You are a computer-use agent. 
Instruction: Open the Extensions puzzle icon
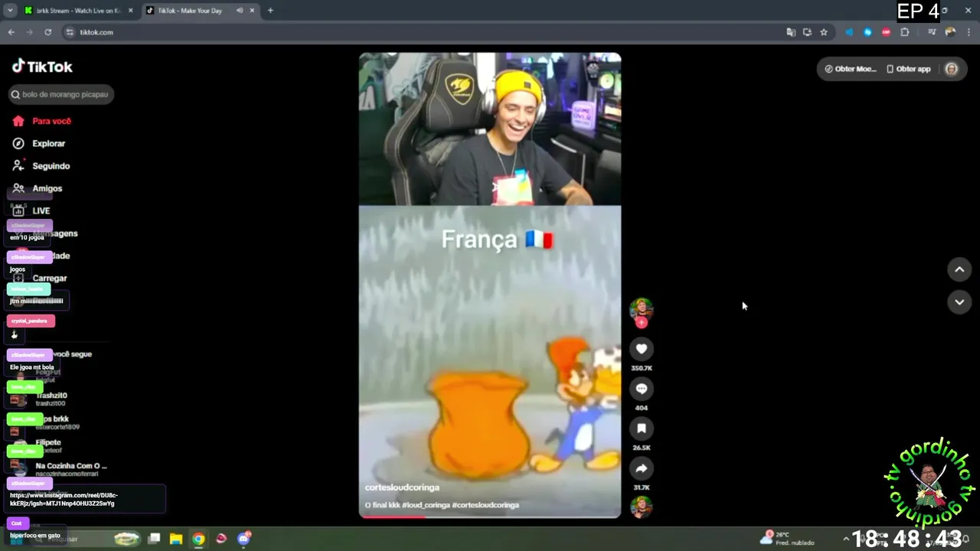click(x=905, y=32)
